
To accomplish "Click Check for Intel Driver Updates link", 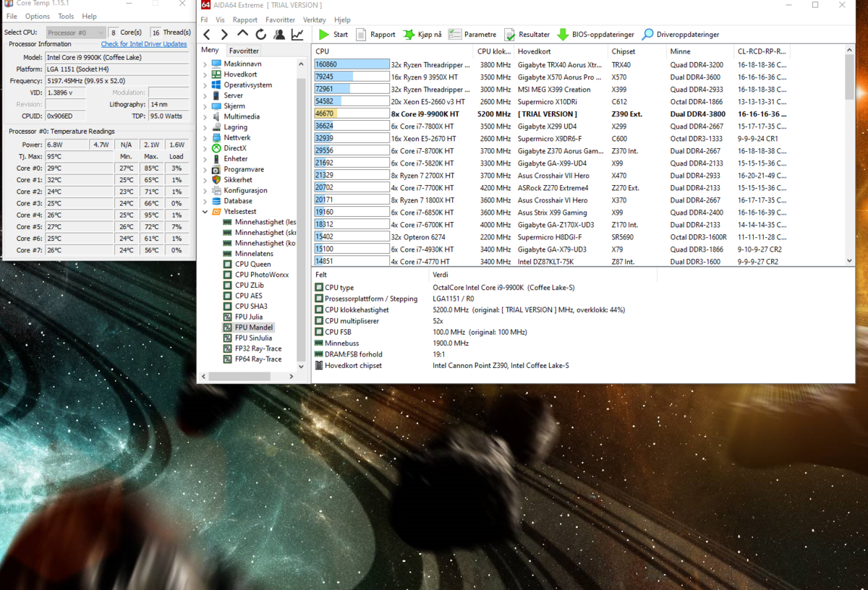I will click(144, 44).
